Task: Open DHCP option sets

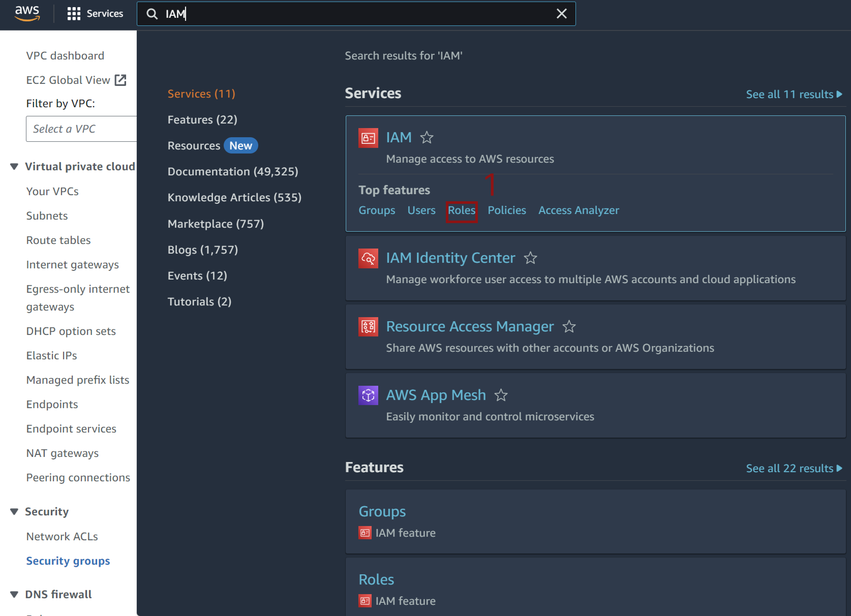Action: 71,331
